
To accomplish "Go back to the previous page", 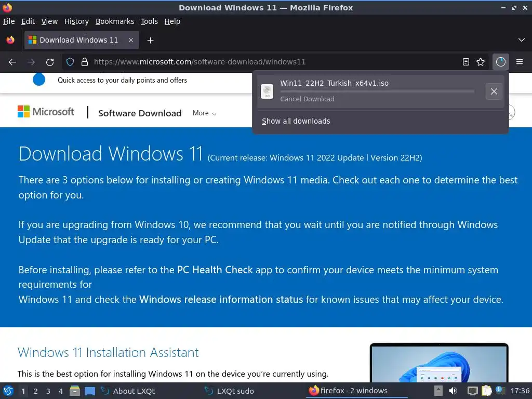I will (x=12, y=62).
